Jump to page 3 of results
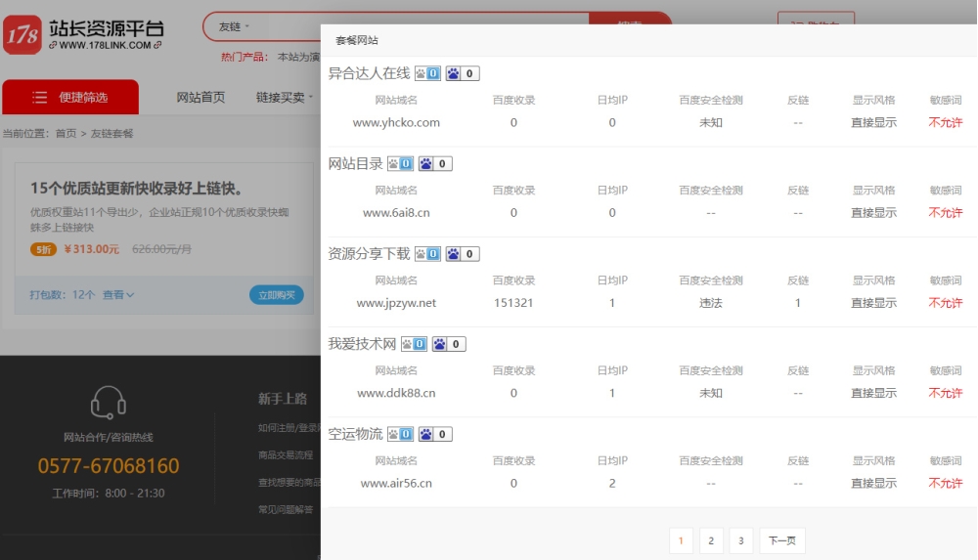 (x=741, y=540)
